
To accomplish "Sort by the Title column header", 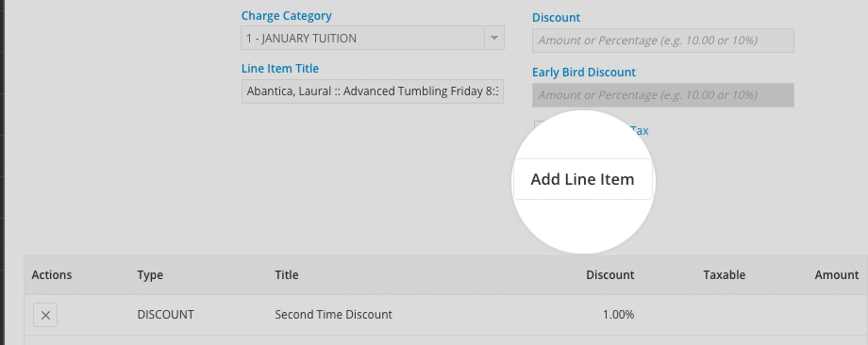I will (x=287, y=275).
